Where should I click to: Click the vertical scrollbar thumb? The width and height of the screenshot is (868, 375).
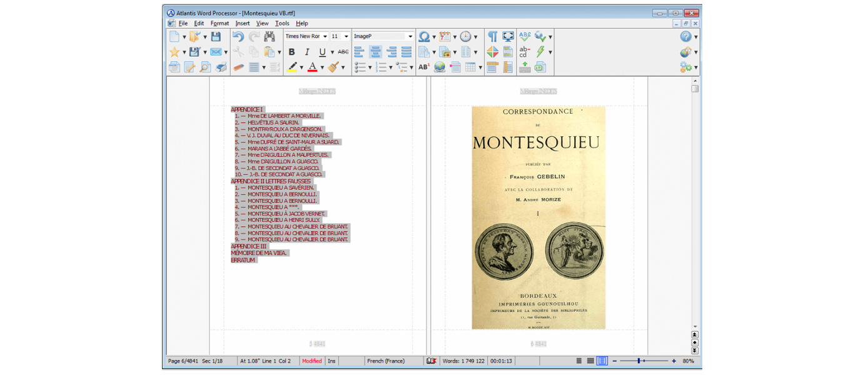tap(695, 89)
